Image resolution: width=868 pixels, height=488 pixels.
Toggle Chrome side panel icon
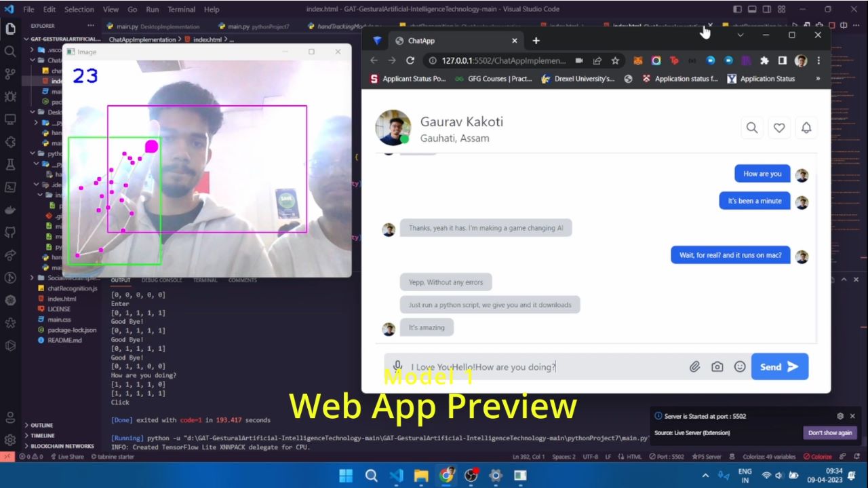coord(783,60)
